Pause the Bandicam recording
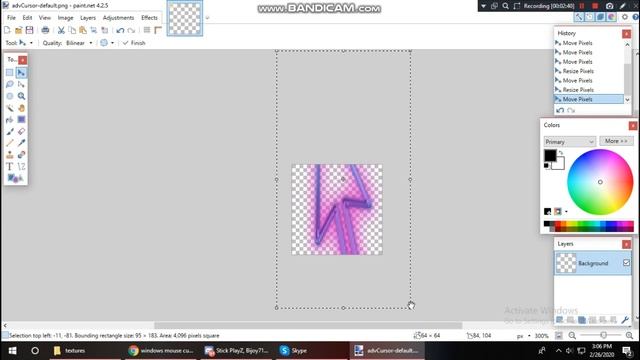 point(582,6)
